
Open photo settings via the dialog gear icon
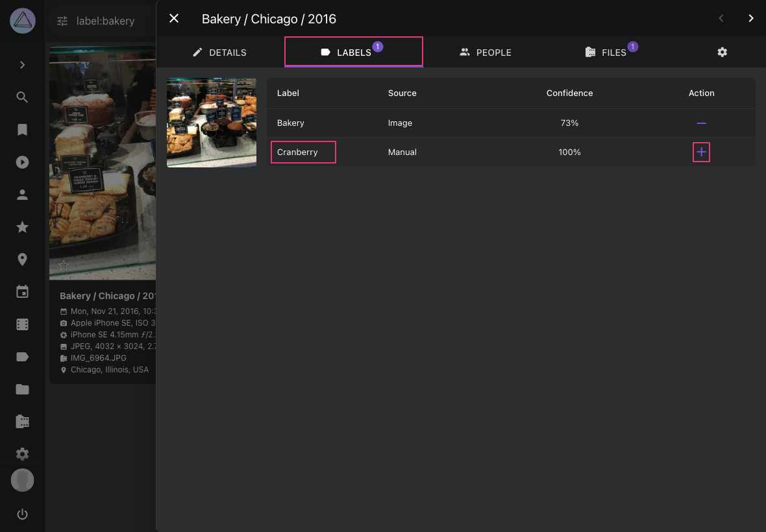point(722,52)
